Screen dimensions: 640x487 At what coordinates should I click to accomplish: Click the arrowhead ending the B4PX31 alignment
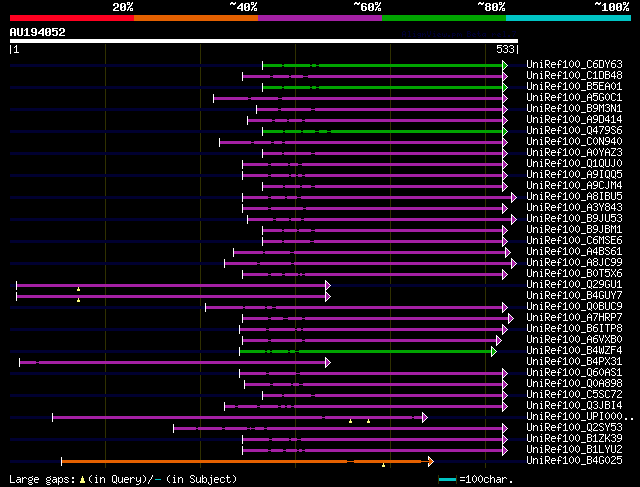coord(328,362)
